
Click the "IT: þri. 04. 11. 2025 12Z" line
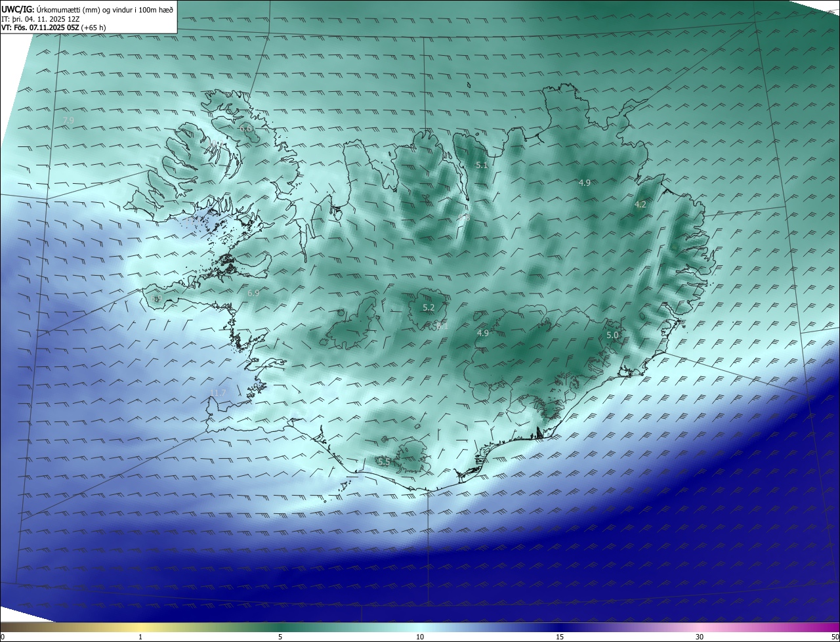(41, 19)
